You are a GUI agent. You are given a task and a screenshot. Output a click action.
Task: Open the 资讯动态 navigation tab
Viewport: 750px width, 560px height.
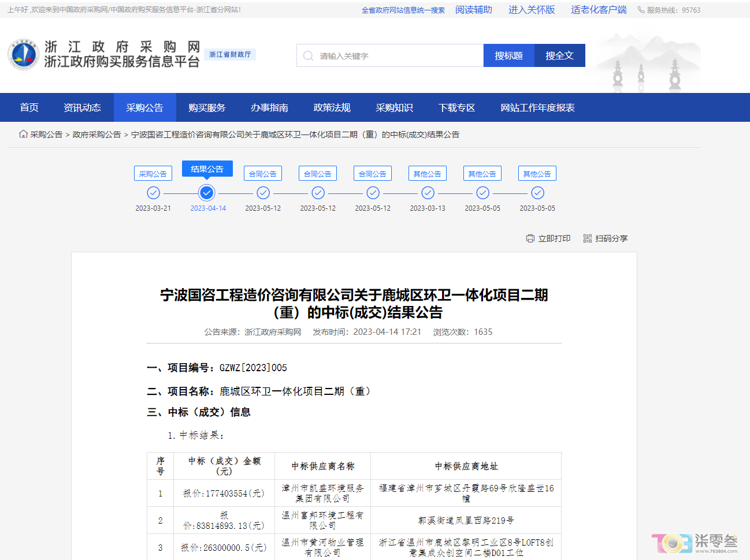click(82, 107)
